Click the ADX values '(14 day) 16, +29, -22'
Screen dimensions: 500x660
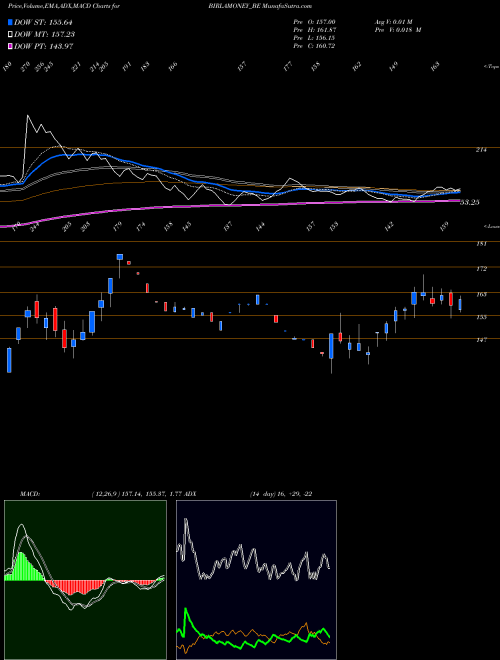point(281,494)
